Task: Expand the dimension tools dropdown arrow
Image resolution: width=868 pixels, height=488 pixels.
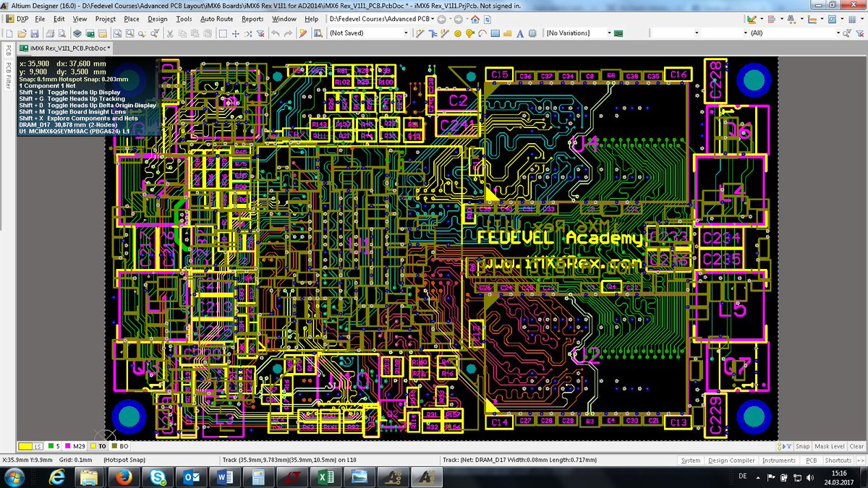Action: point(822,19)
